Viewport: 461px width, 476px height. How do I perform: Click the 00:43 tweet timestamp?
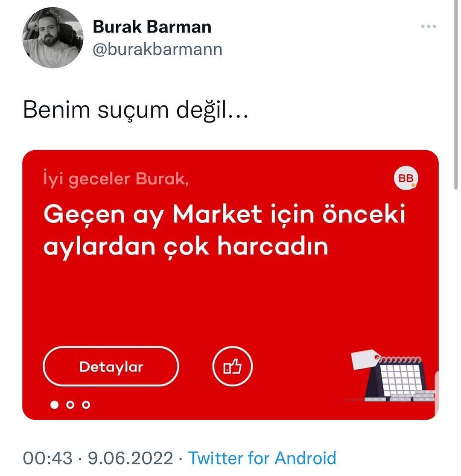coord(48,458)
